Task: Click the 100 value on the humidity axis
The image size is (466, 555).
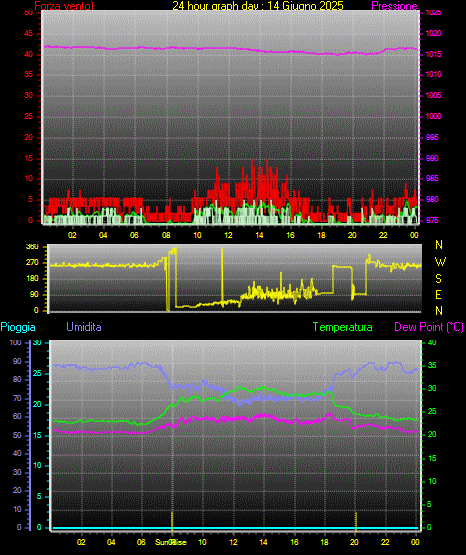Action: tap(15, 342)
